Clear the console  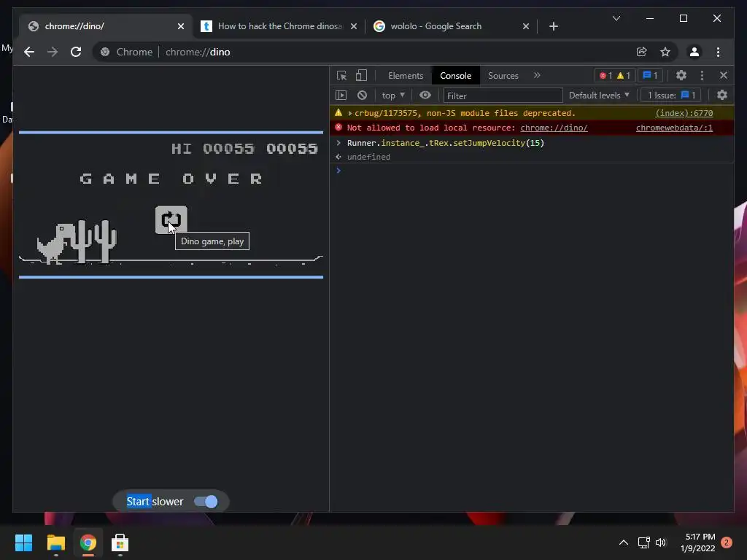click(362, 96)
